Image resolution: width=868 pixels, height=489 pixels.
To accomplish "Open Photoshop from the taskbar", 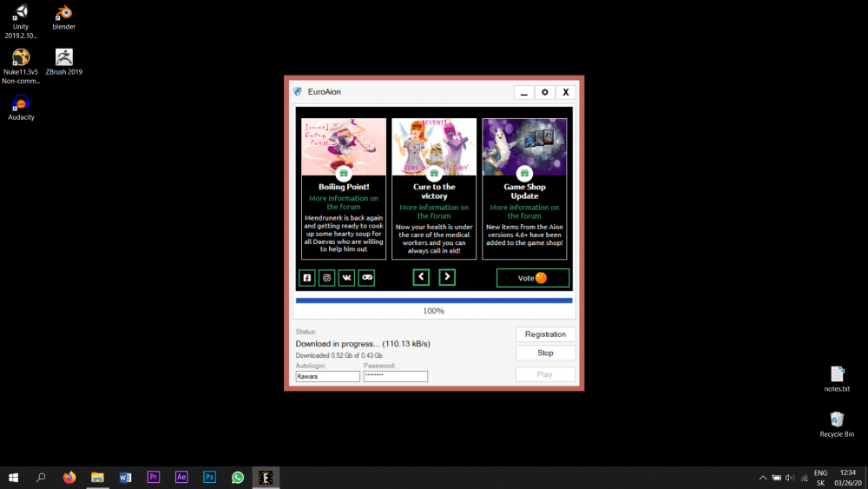I will click(209, 477).
